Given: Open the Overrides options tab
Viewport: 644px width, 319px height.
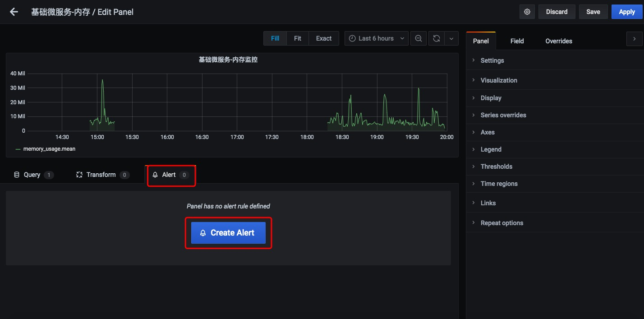Looking at the screenshot, I should point(559,41).
